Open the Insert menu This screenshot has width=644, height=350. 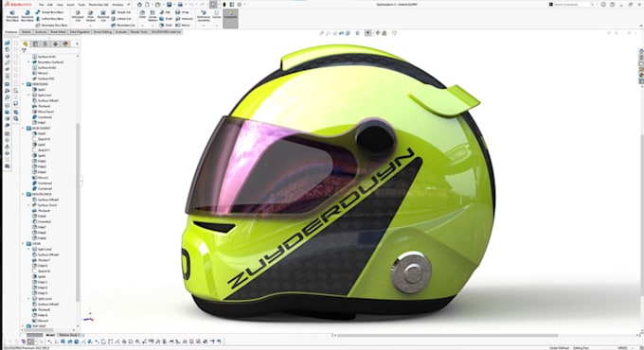coord(70,5)
